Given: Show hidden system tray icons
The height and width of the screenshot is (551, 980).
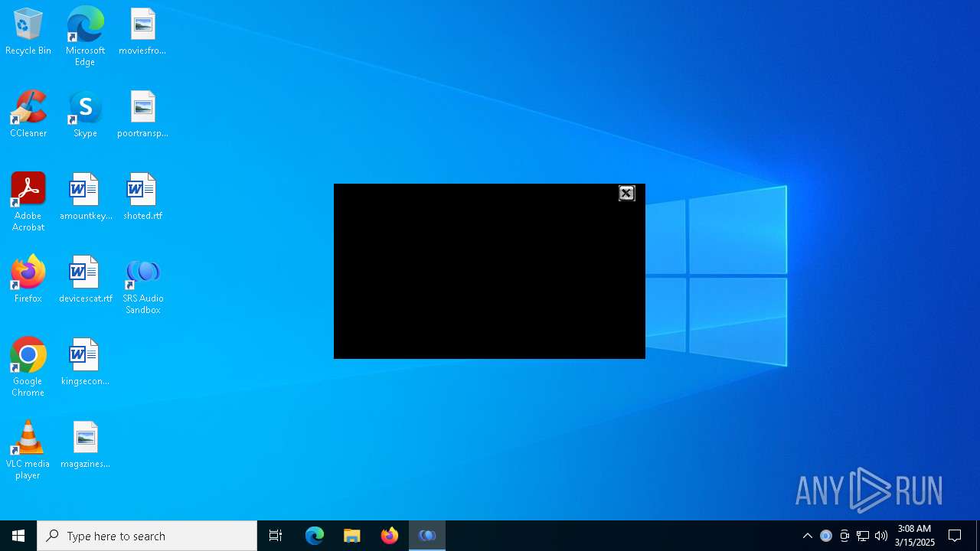Looking at the screenshot, I should point(807,536).
